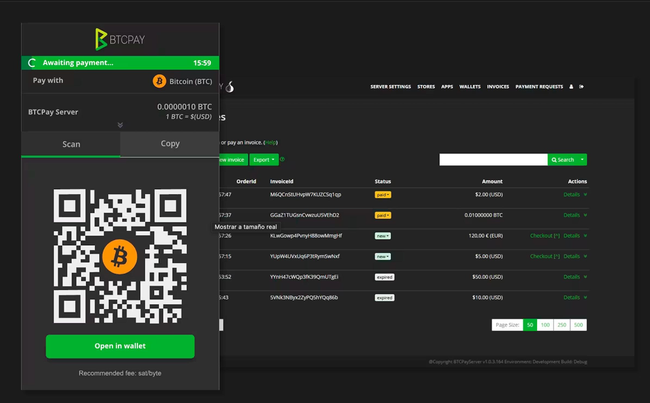The image size is (650, 403).
Task: Open Details for the $5.00 (USD) invoice
Action: [x=571, y=256]
